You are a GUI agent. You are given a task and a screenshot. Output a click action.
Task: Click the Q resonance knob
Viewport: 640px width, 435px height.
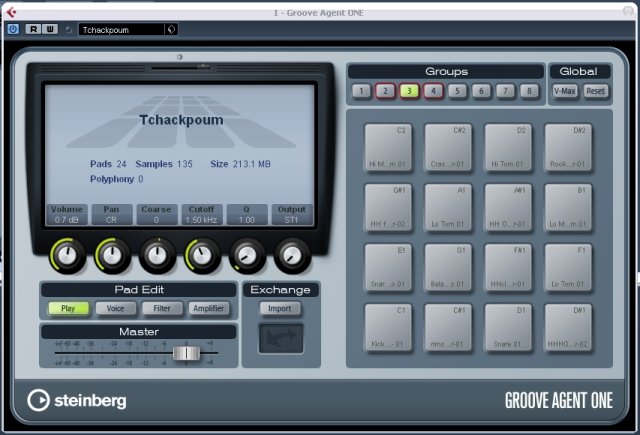tap(247, 256)
